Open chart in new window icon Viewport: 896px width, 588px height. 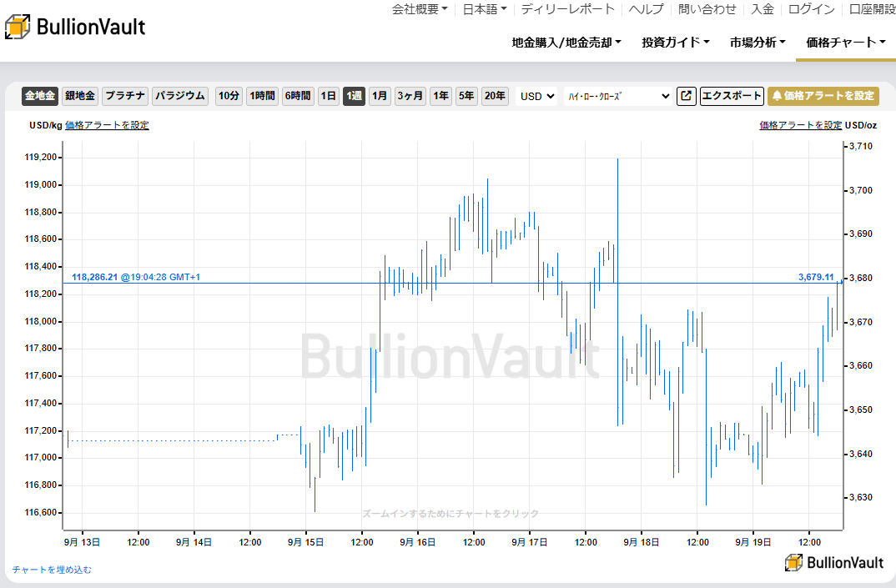[687, 96]
